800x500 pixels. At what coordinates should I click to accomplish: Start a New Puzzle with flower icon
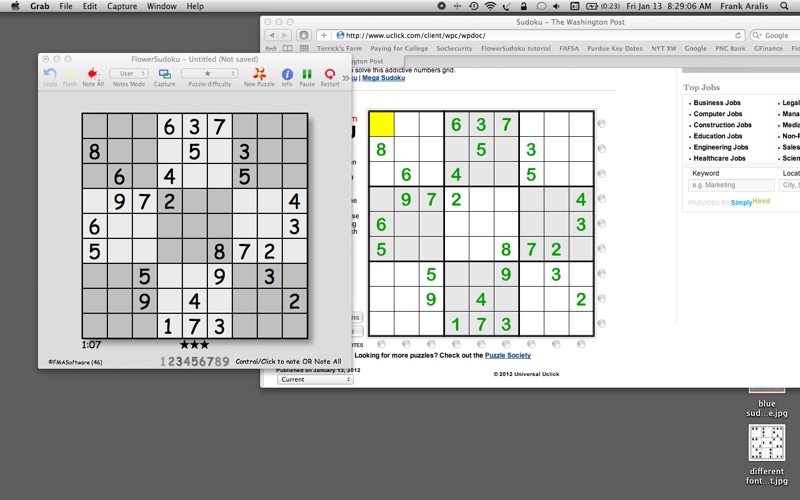click(259, 74)
